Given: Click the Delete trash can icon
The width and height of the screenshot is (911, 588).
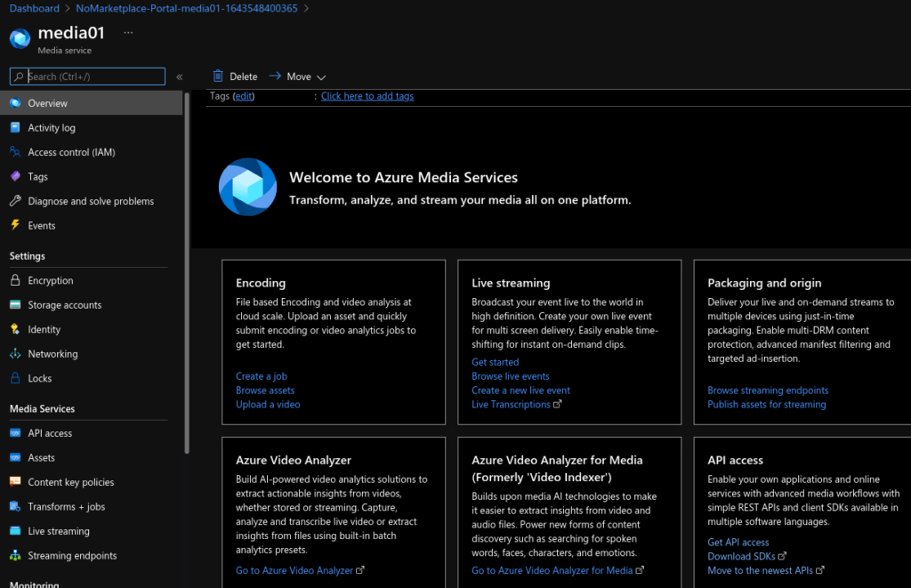Looking at the screenshot, I should click(218, 77).
